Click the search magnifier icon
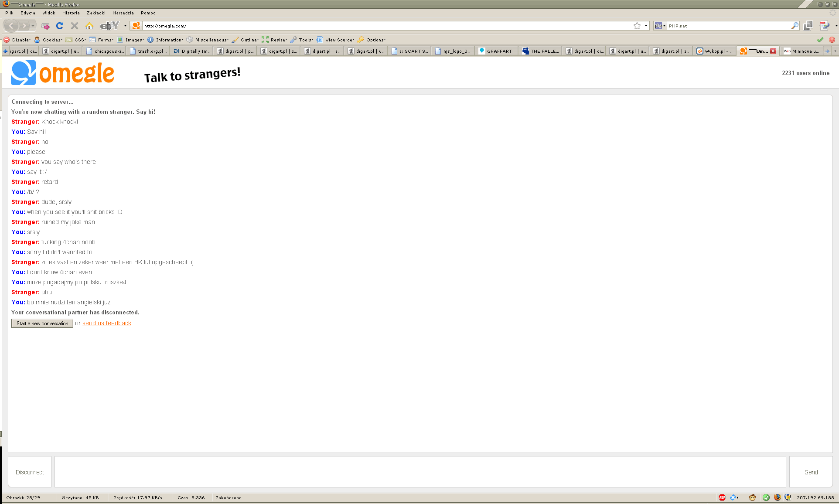 [x=795, y=26]
